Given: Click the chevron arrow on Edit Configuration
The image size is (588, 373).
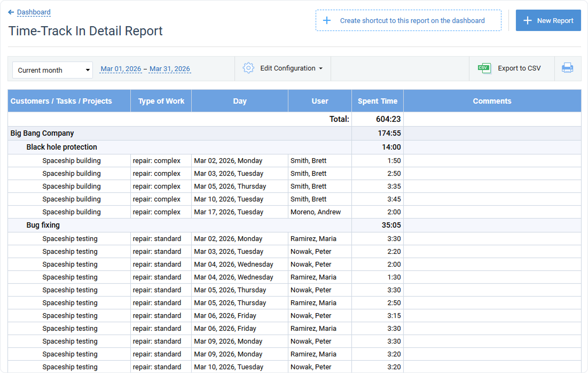Looking at the screenshot, I should 321,68.
